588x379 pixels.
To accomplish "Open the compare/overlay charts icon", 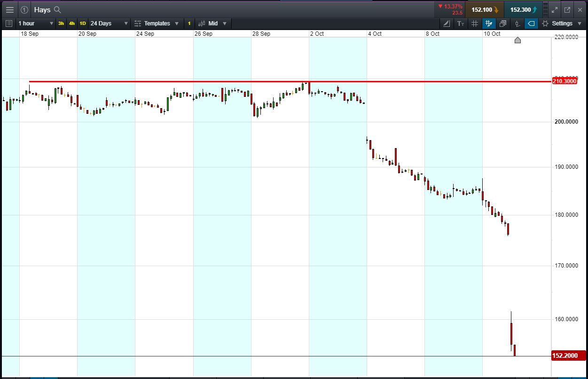I will pyautogui.click(x=503, y=23).
